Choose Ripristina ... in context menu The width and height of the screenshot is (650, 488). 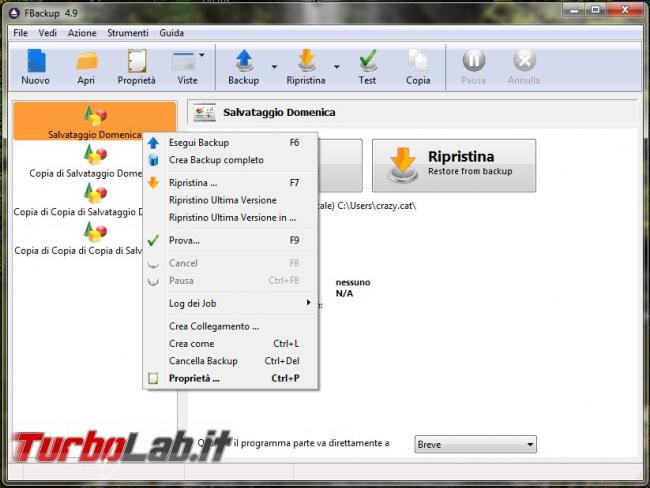click(230, 183)
